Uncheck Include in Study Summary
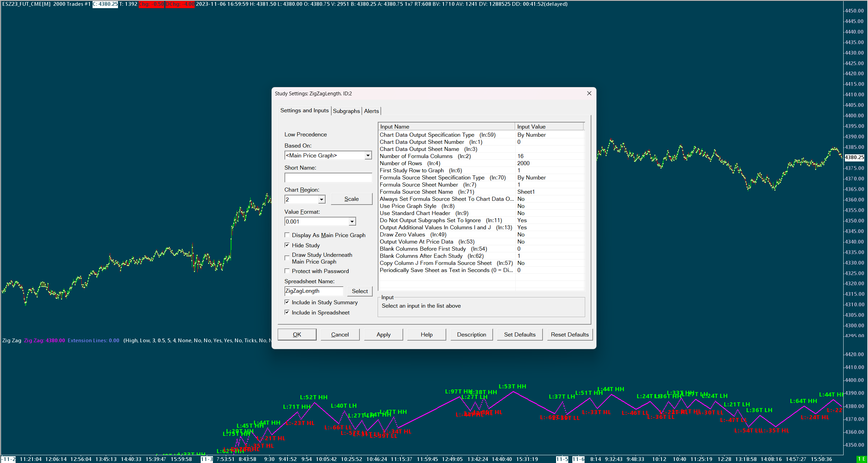 [287, 302]
